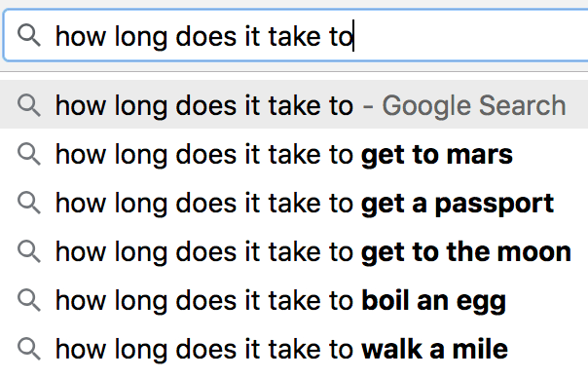
Task: Click the magnifier icon next to 'get to mars'
Action: tap(29, 154)
